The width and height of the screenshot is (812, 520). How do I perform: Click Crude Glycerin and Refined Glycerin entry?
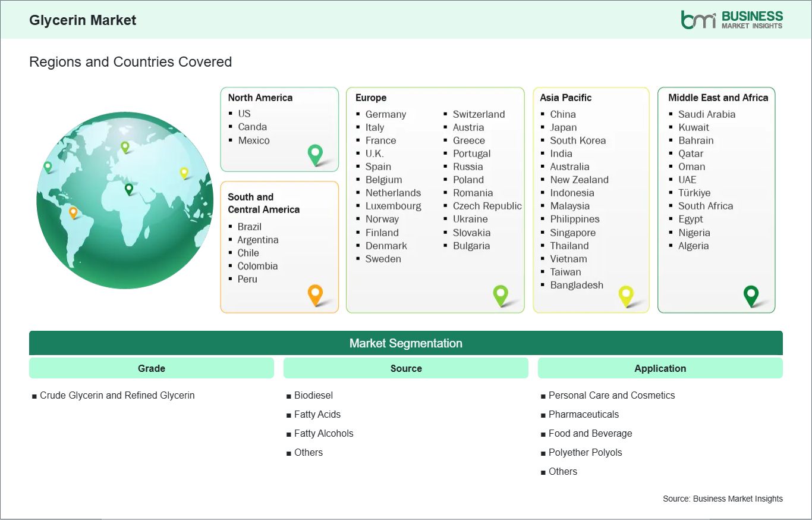pyautogui.click(x=117, y=395)
